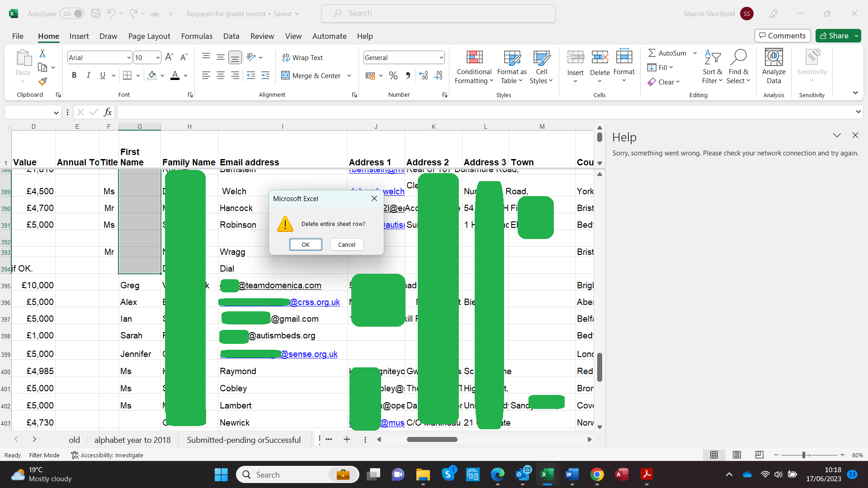Click the Increase Indent icon
This screenshot has height=488, width=868.
(265, 76)
